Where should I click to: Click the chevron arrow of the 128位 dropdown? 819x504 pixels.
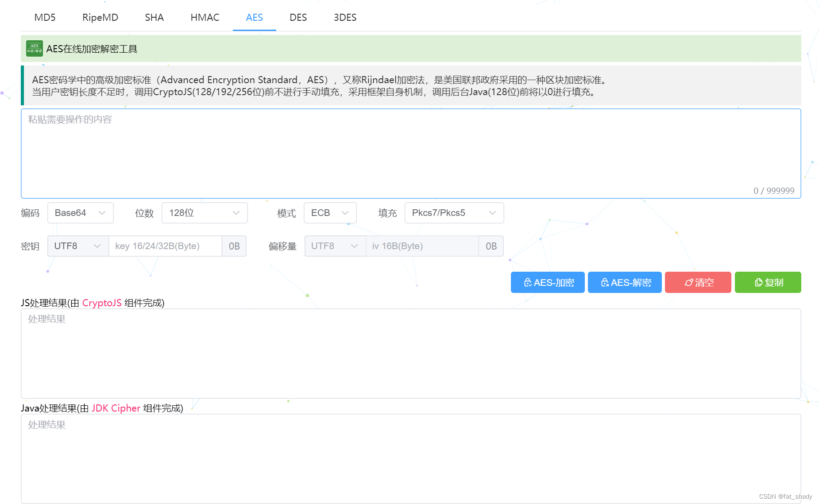(236, 213)
